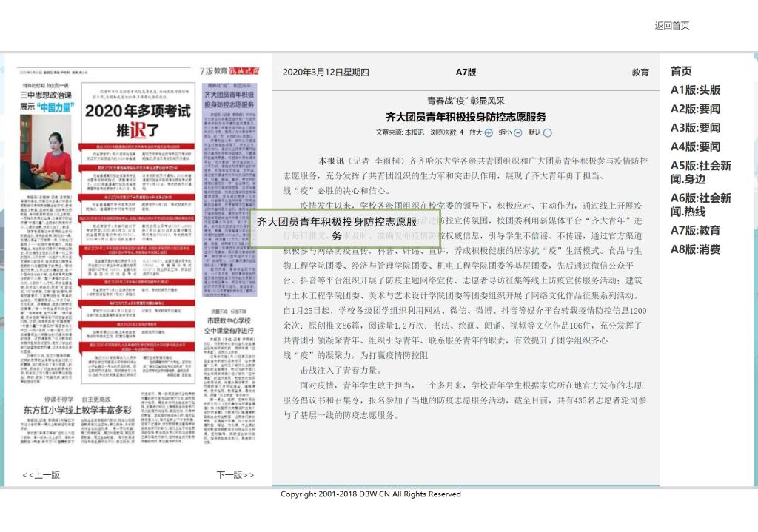Select A6版:社会新闻.热线 page
This screenshot has height=532, width=758.
coord(700,205)
